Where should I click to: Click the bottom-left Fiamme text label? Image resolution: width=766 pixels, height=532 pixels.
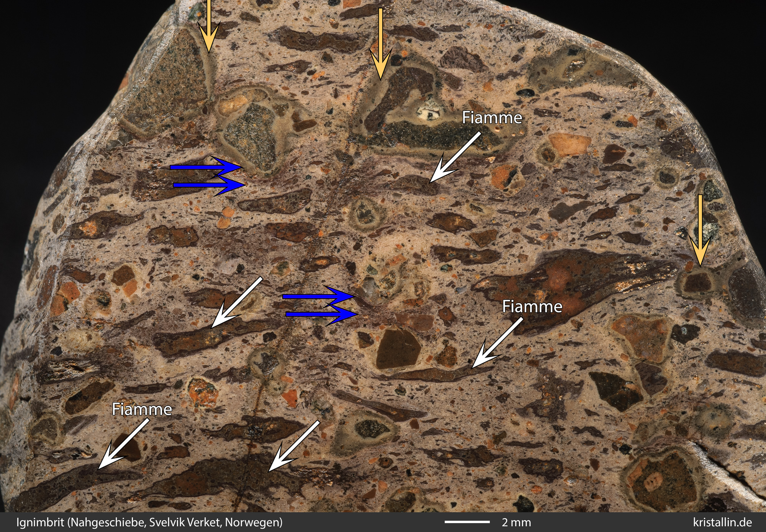(x=142, y=410)
